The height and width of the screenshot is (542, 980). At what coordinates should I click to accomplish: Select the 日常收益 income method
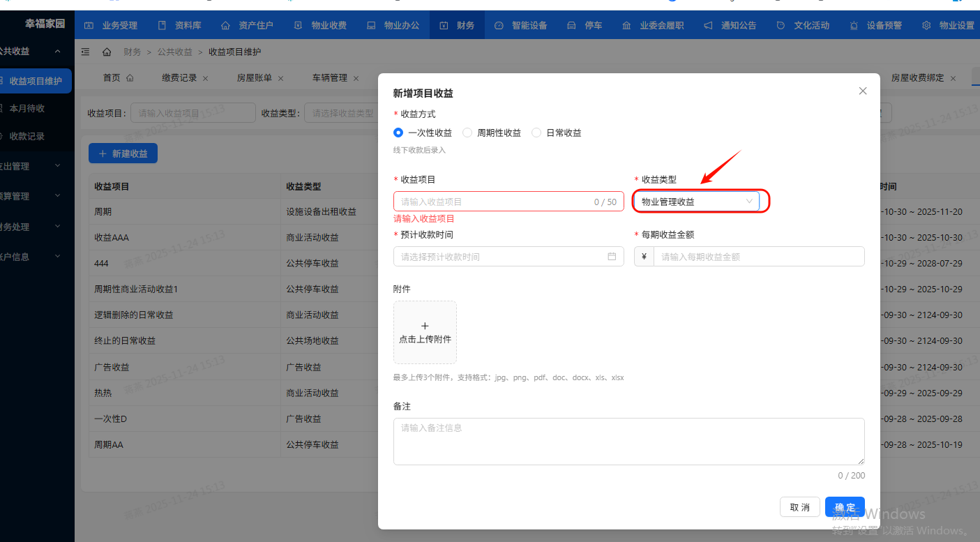536,133
